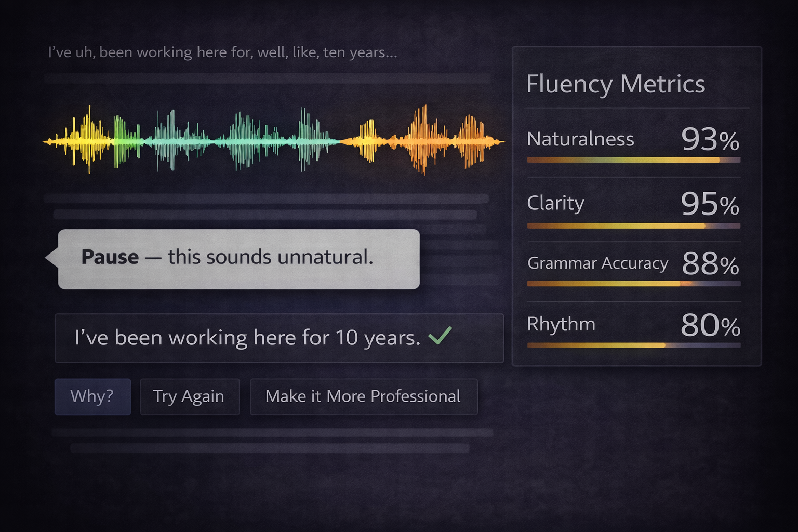798x532 pixels.
Task: Select the Pause feedback tooltip bubble
Action: (x=239, y=259)
